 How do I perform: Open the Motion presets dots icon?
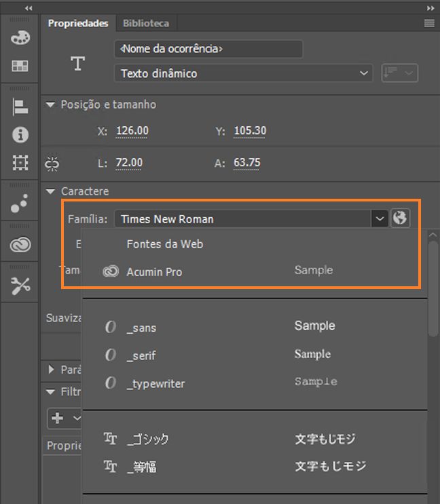(19, 203)
